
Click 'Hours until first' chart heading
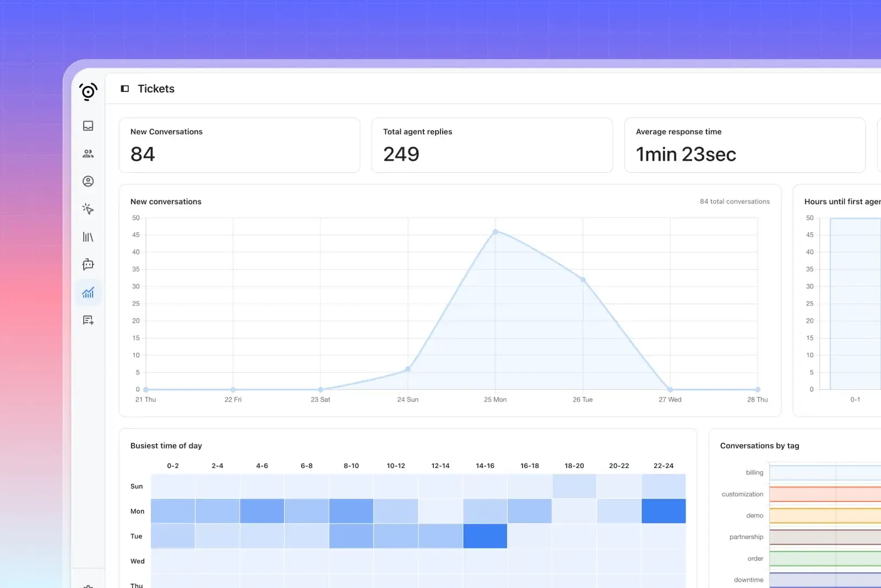click(842, 202)
